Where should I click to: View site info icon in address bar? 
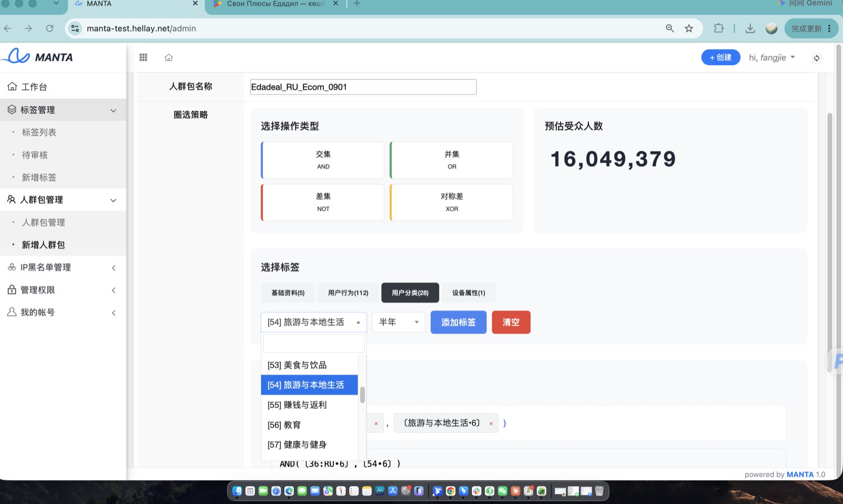point(75,28)
